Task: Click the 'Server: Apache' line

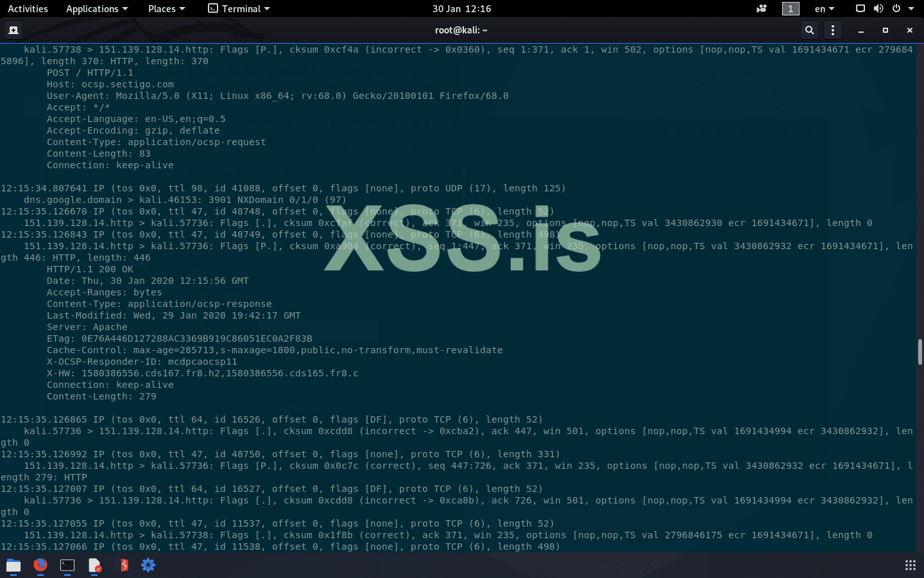Action: 87,327
